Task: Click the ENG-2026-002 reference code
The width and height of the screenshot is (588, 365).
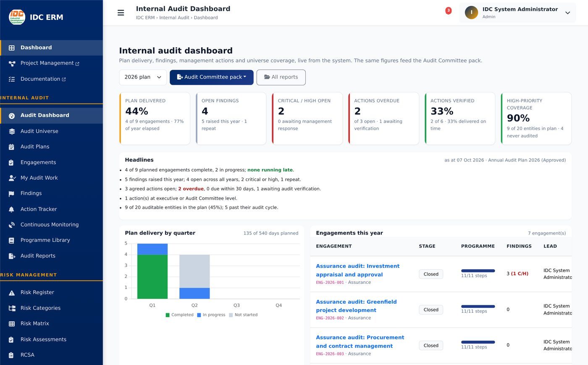Action: click(330, 318)
